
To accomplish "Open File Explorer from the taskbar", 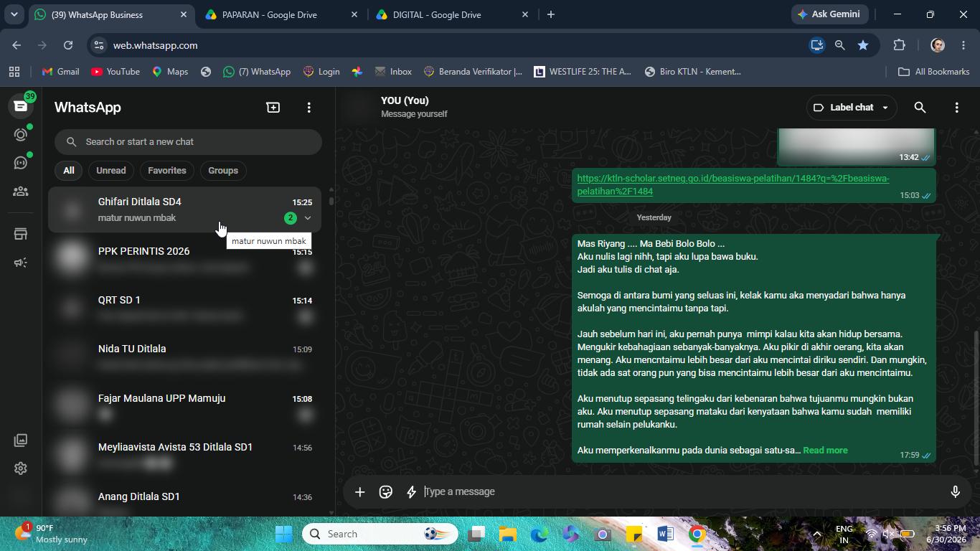I will (x=507, y=534).
